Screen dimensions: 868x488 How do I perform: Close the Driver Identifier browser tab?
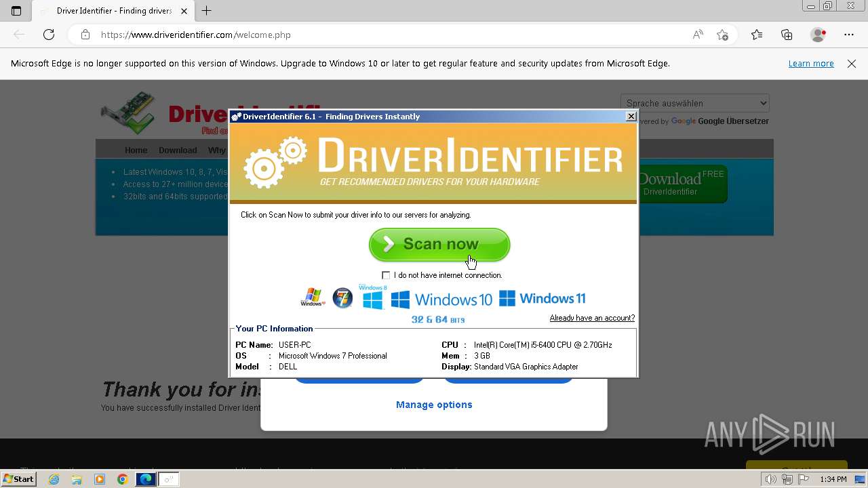[x=184, y=11]
